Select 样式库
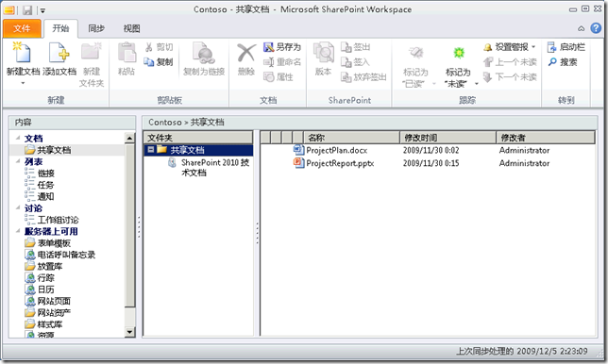Screen dimensions: 608x364 click(x=50, y=324)
